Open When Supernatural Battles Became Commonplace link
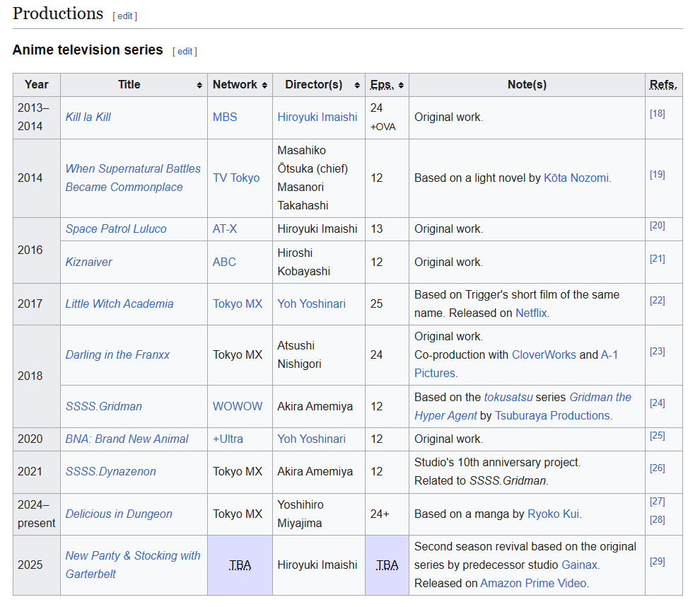Image resolution: width=700 pixels, height=607 pixels. (x=133, y=178)
